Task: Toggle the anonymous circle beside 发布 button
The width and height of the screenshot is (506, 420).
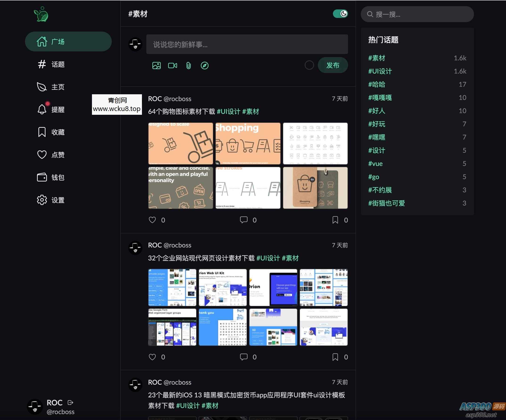Action: [309, 65]
